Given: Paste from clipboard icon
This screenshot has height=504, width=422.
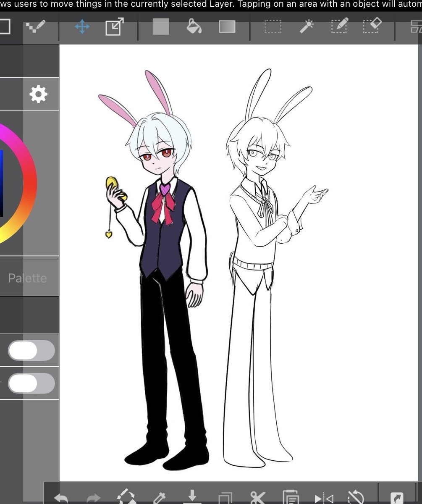Looking at the screenshot, I should coord(291,497).
